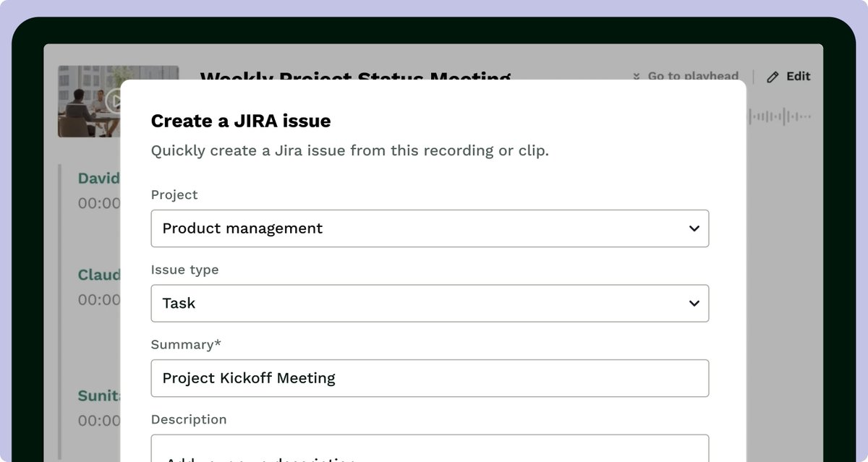868x462 pixels.
Task: Click the speaker name starting with Claud
Action: [x=99, y=275]
